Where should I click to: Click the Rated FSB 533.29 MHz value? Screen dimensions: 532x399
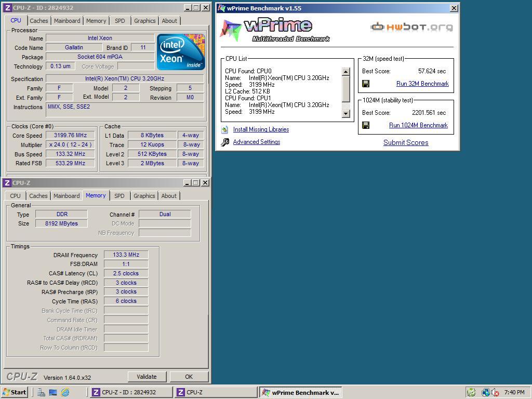coord(70,163)
